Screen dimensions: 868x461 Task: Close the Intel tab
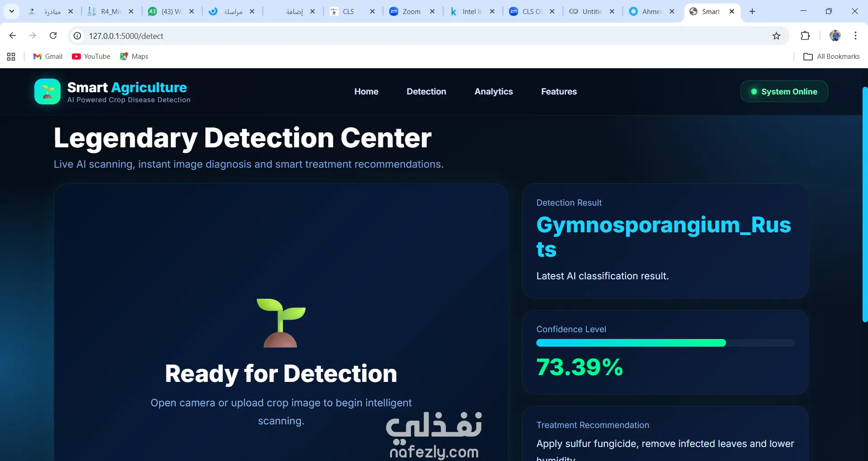pyautogui.click(x=492, y=11)
